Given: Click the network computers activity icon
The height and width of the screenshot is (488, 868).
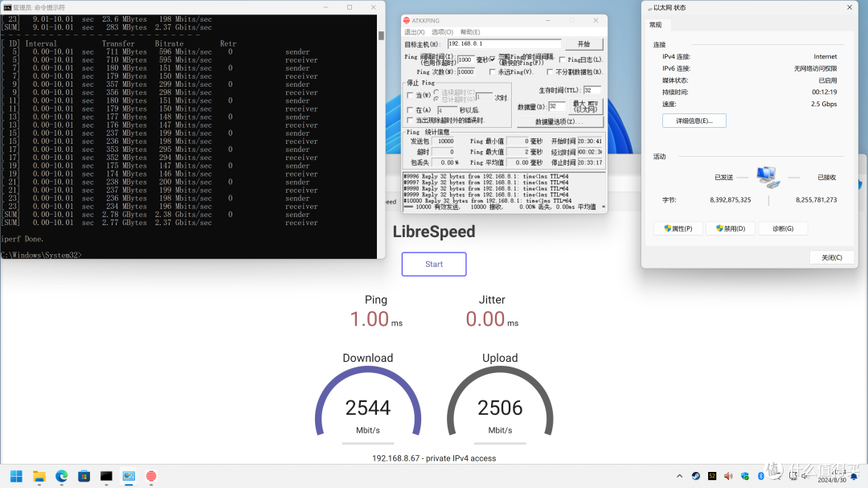Looking at the screenshot, I should (768, 177).
